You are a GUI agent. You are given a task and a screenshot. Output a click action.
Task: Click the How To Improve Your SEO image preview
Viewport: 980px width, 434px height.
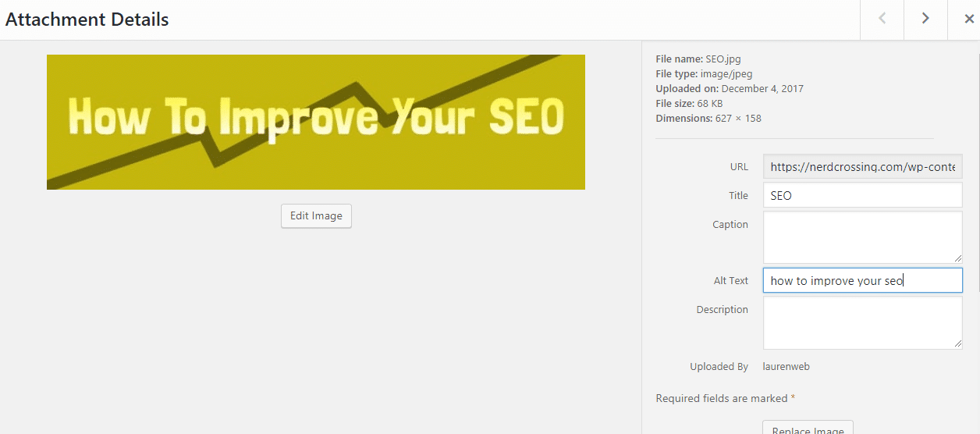(x=316, y=122)
